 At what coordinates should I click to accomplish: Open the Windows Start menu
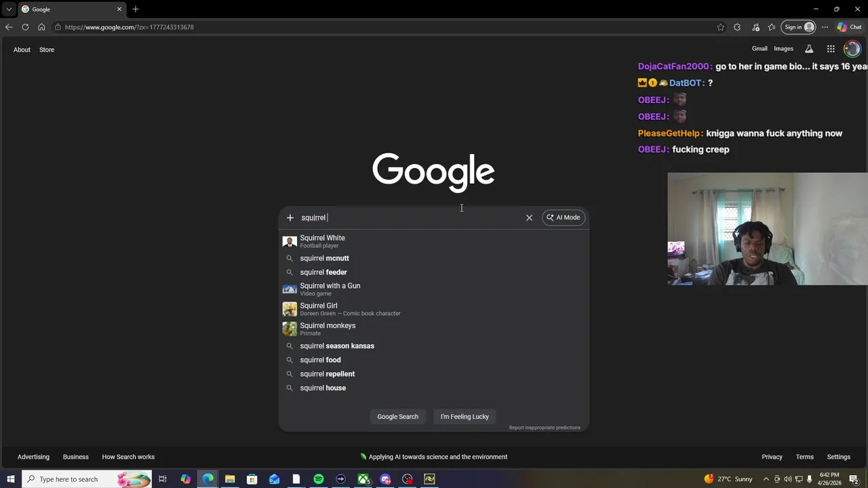(x=10, y=479)
